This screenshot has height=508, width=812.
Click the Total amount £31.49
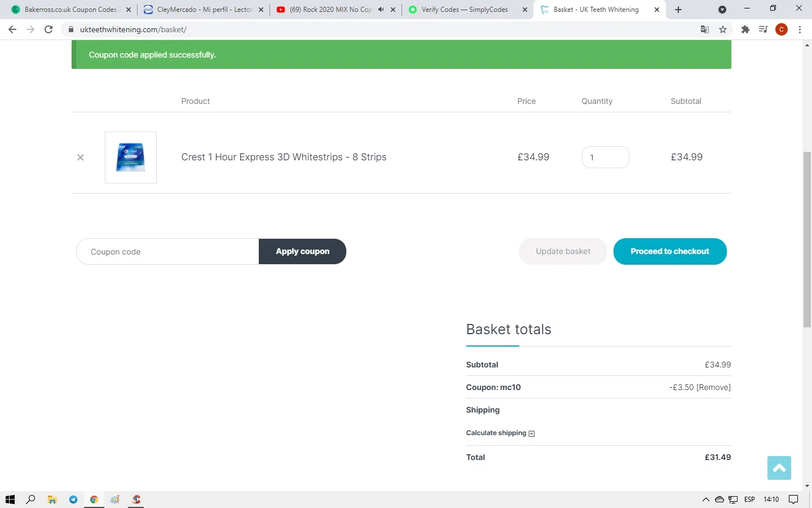(718, 457)
